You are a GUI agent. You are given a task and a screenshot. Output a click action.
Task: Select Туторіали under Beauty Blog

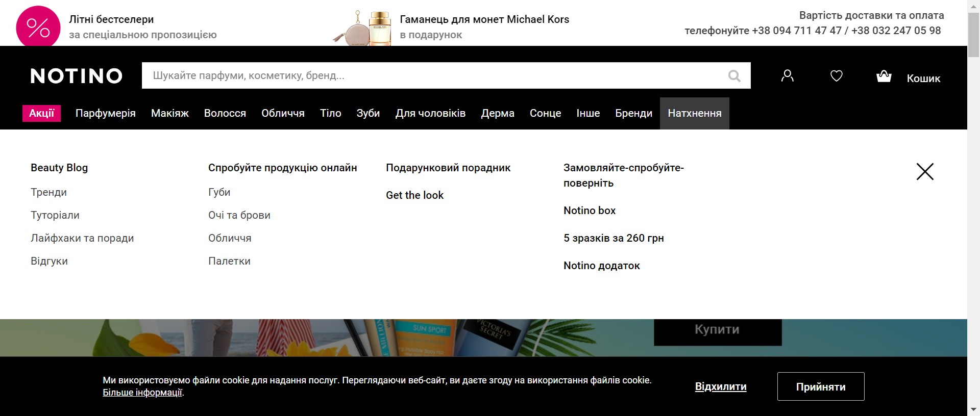click(55, 215)
